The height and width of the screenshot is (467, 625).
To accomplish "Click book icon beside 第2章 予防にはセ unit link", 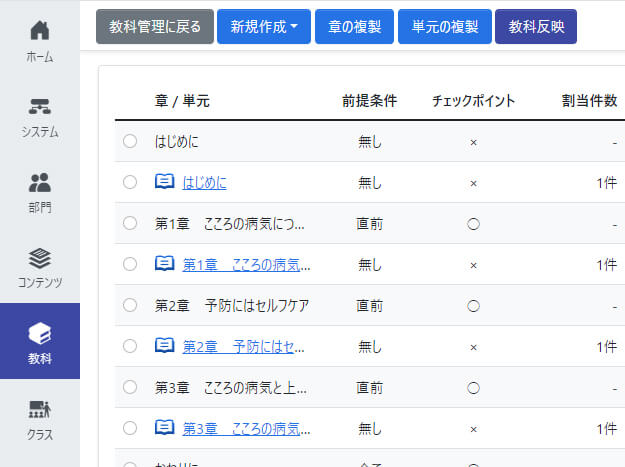I will click(164, 346).
